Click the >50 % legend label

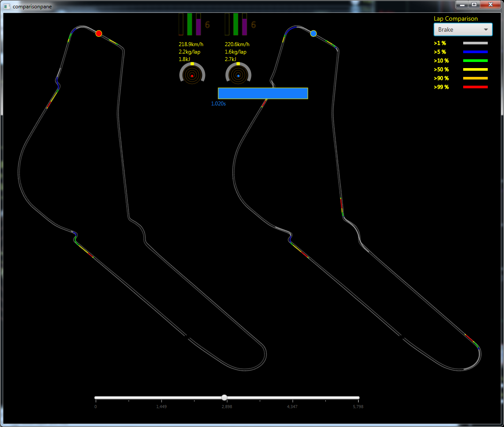pyautogui.click(x=441, y=69)
